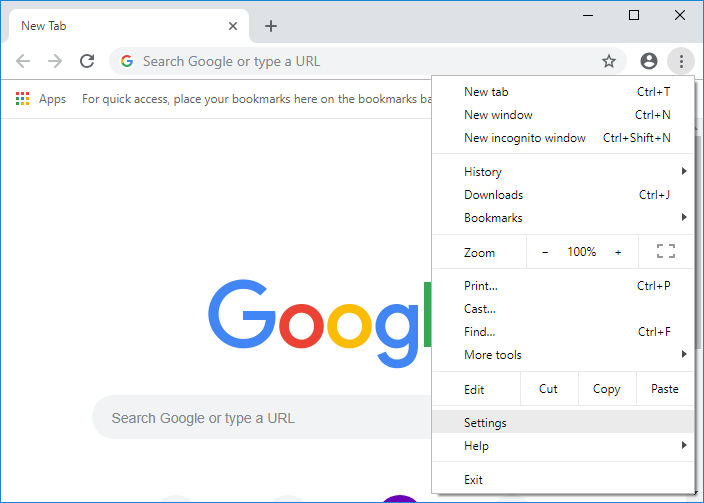The width and height of the screenshot is (704, 503).
Task: Click the three-dot Chrome menu icon
Action: (x=681, y=61)
